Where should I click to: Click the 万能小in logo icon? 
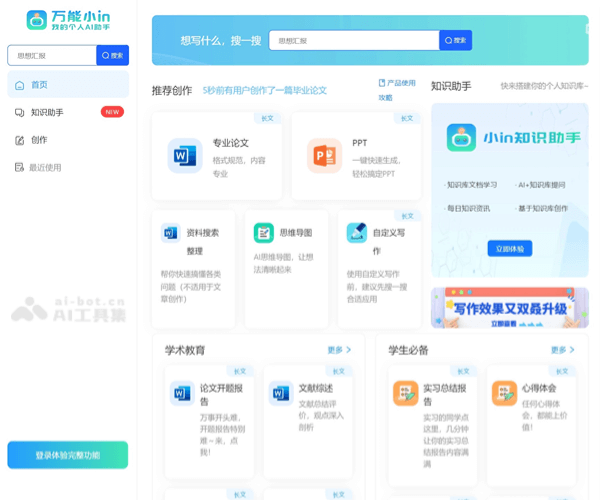(x=36, y=19)
